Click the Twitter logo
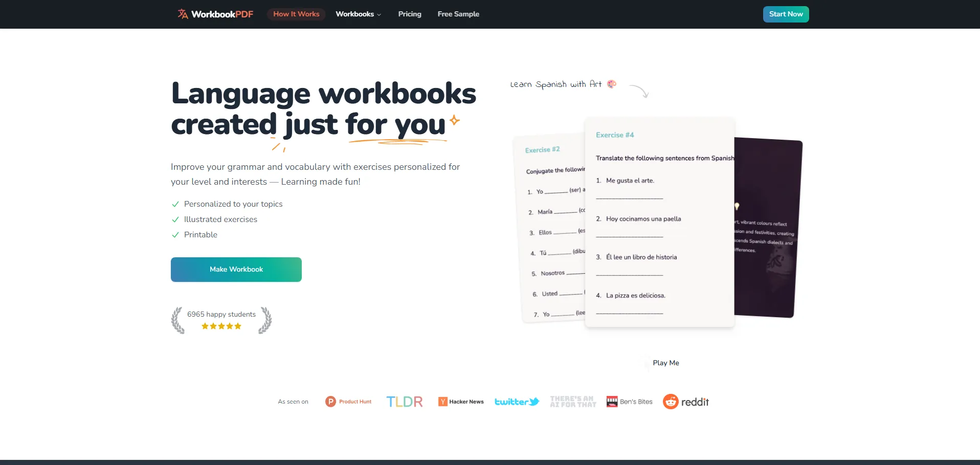 click(517, 402)
